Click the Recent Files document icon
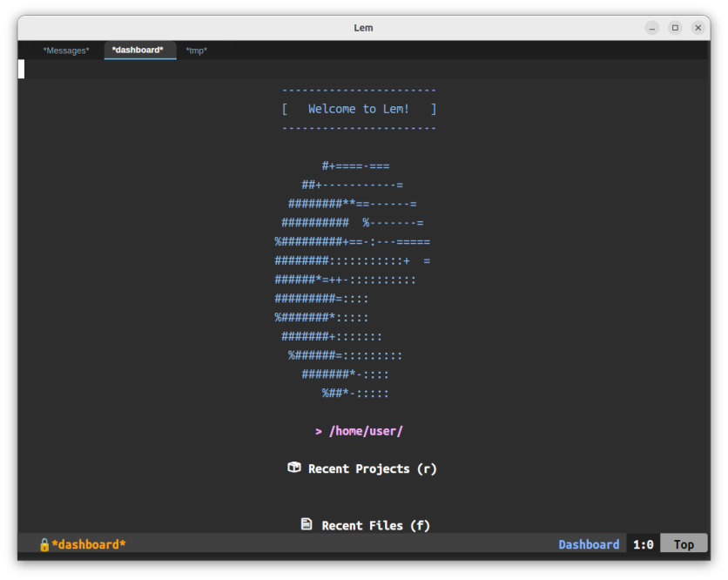The height and width of the screenshot is (580, 728). [x=307, y=524]
